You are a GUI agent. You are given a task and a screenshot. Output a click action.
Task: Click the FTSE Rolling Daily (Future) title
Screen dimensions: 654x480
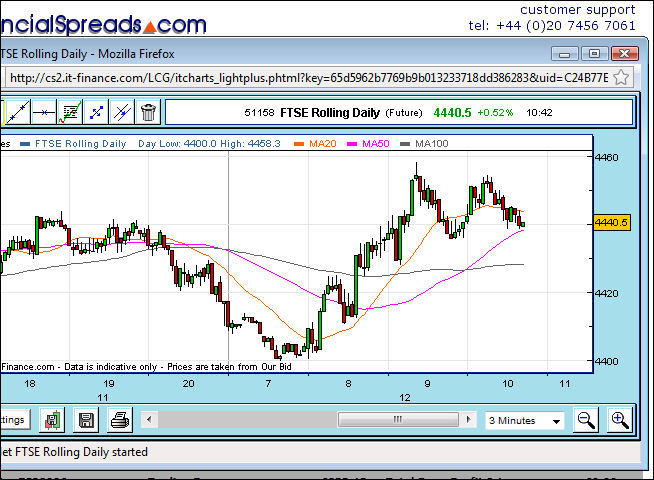(x=351, y=113)
